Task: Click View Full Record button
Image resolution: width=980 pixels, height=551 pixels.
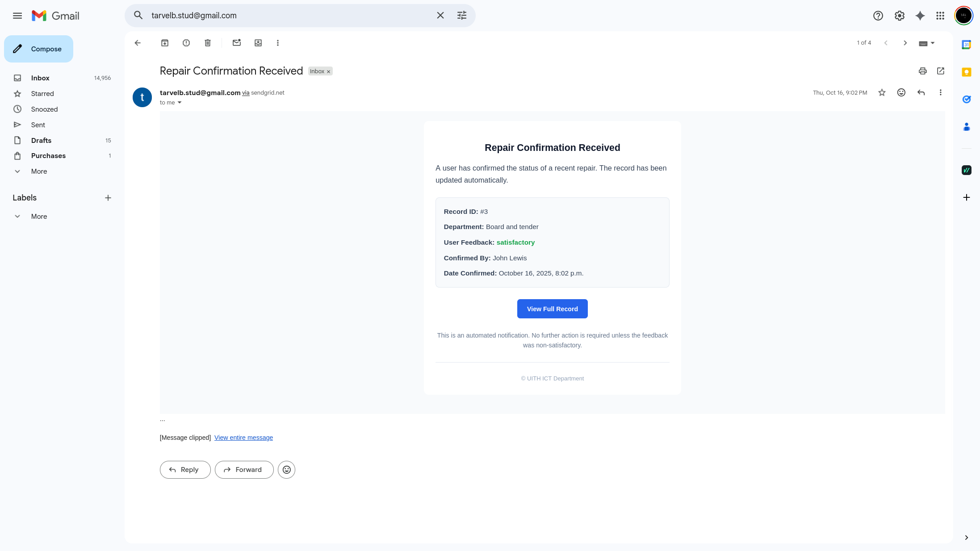Action: [x=552, y=309]
